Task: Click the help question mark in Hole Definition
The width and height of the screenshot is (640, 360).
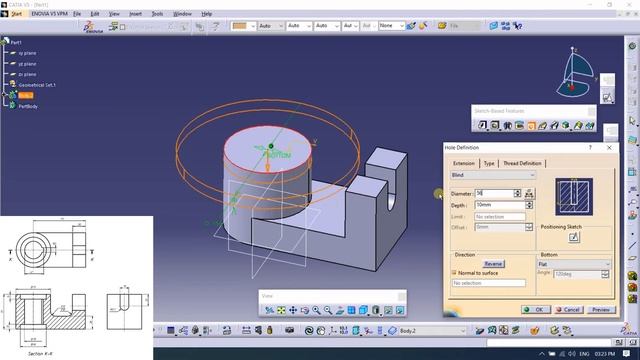Action: pyautogui.click(x=590, y=148)
